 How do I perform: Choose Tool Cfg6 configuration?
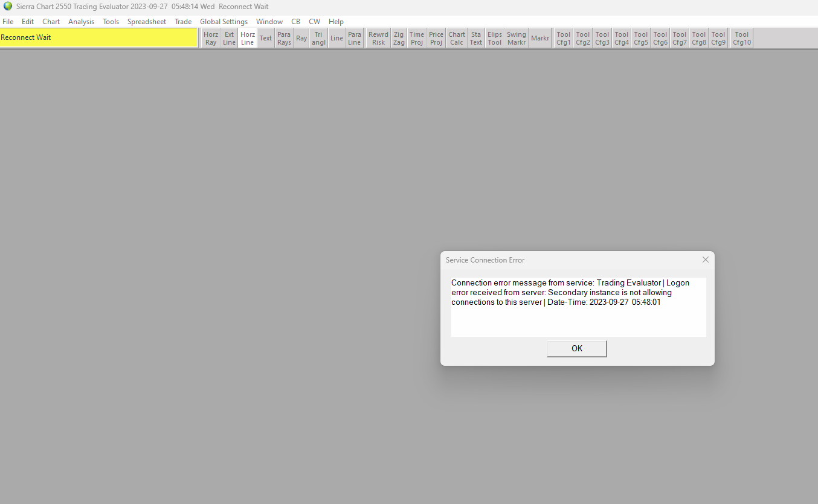[660, 38]
